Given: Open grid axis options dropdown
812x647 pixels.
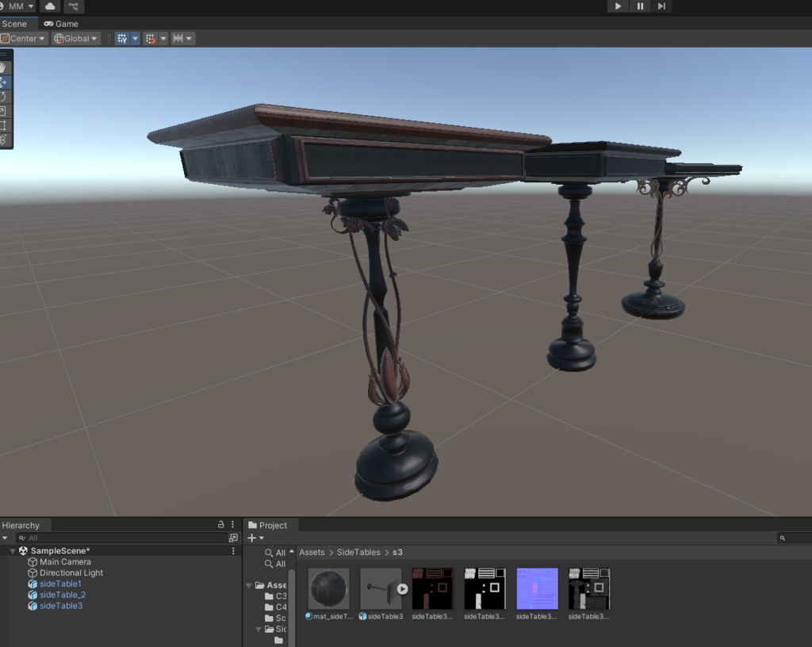Looking at the screenshot, I should (135, 38).
